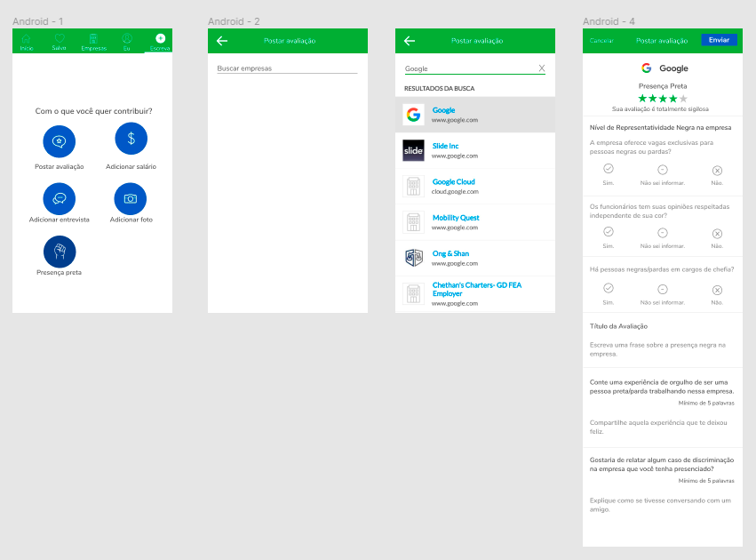Tap the Chethan's Charters building icon
Screen dimensions: 756x560
point(413,293)
